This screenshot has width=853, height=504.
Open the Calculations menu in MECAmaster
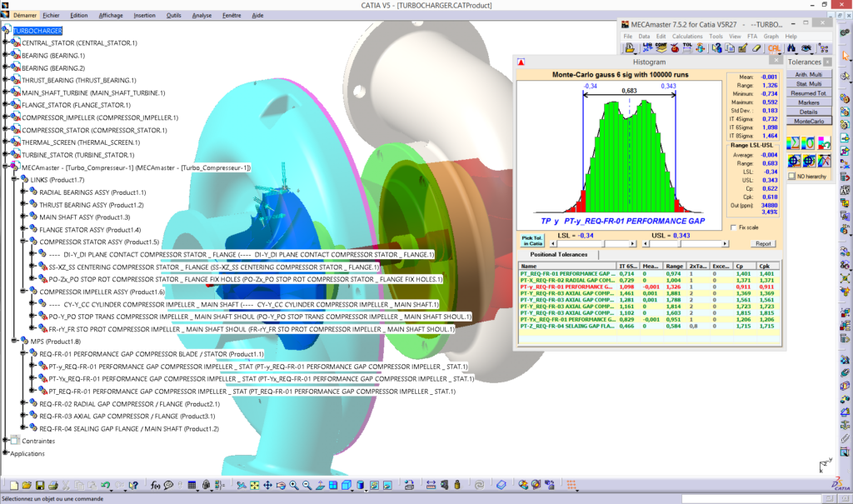point(687,37)
